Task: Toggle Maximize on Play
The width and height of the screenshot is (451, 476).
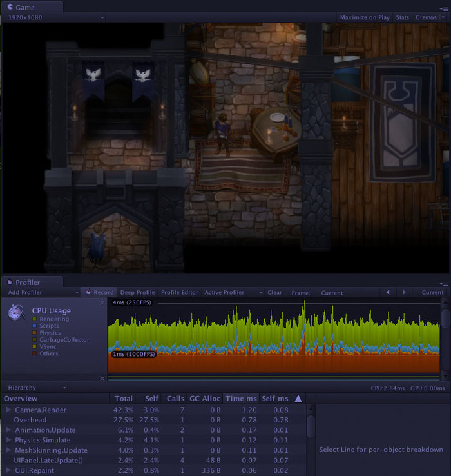Action: pyautogui.click(x=365, y=17)
